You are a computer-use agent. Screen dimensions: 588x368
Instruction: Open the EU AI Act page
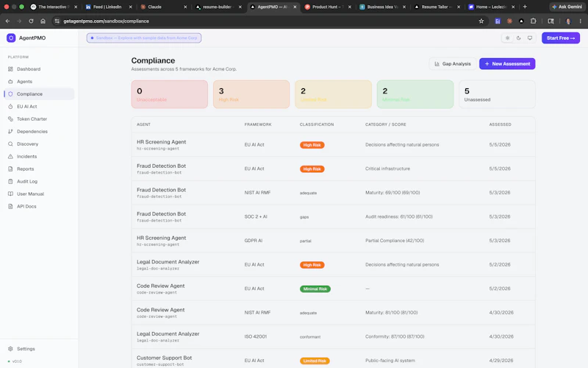click(26, 107)
